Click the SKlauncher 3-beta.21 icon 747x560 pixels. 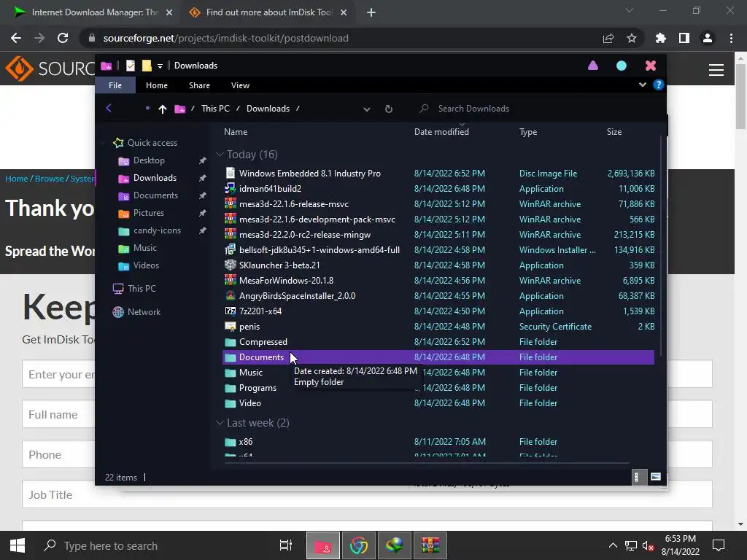tap(231, 265)
